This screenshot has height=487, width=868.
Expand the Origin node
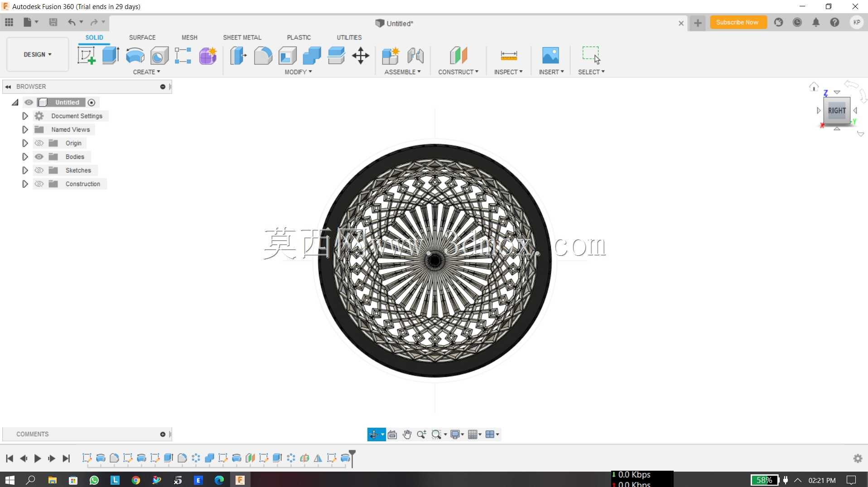point(25,143)
